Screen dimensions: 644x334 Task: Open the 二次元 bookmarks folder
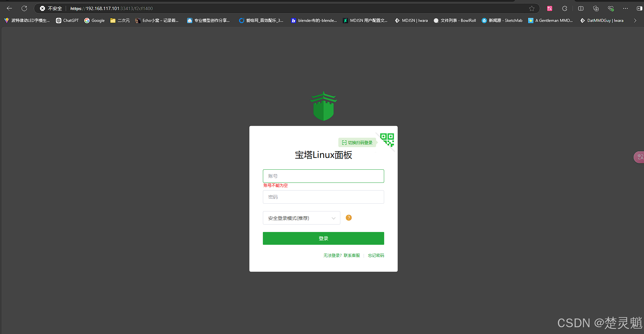(120, 21)
